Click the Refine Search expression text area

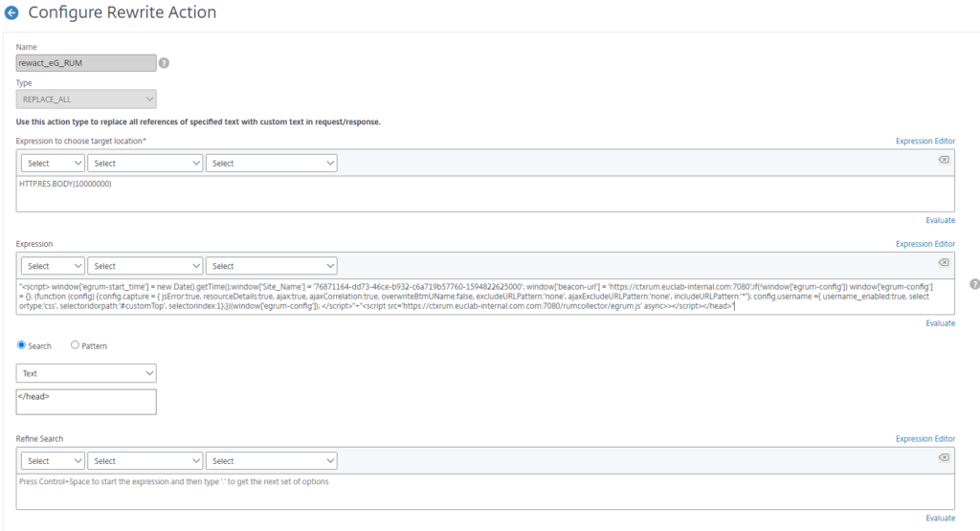485,492
